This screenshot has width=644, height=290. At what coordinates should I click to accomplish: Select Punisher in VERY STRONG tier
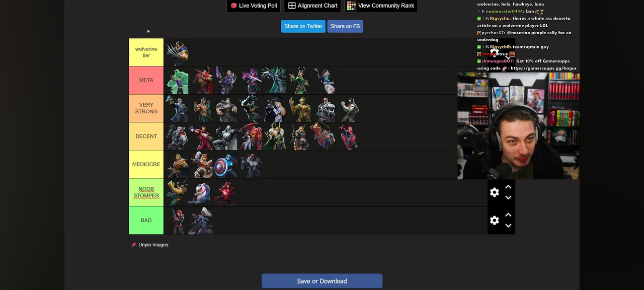click(x=226, y=109)
